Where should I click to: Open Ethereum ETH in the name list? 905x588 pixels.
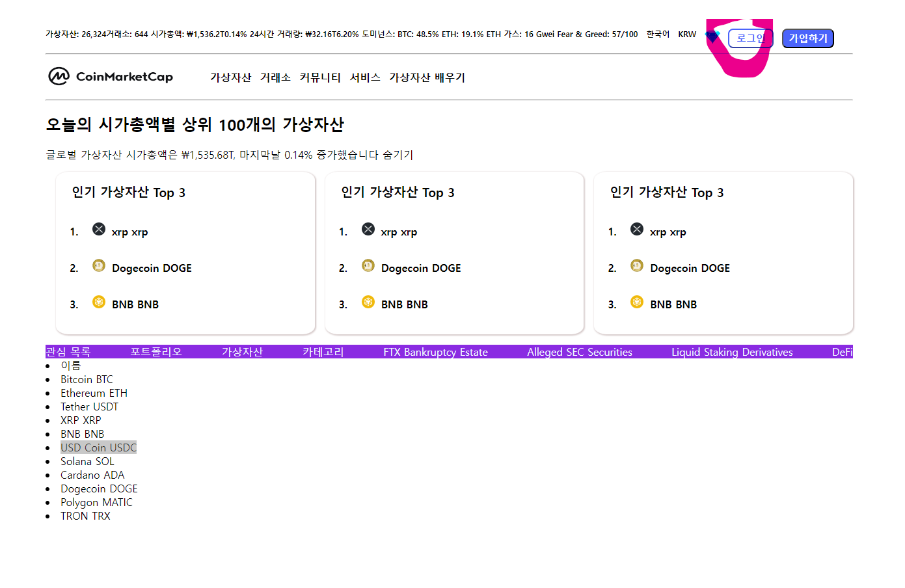pyautogui.click(x=94, y=393)
